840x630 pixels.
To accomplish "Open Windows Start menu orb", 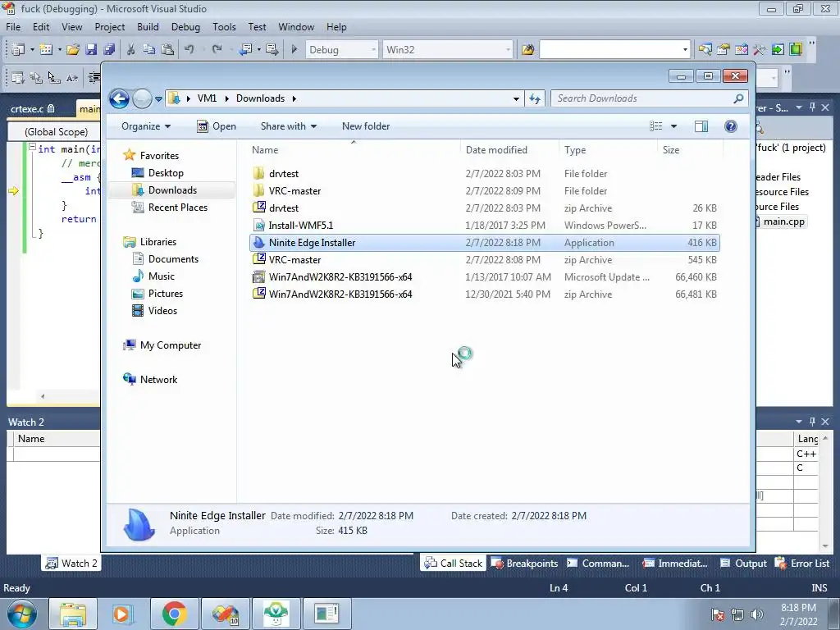I will click(x=21, y=614).
